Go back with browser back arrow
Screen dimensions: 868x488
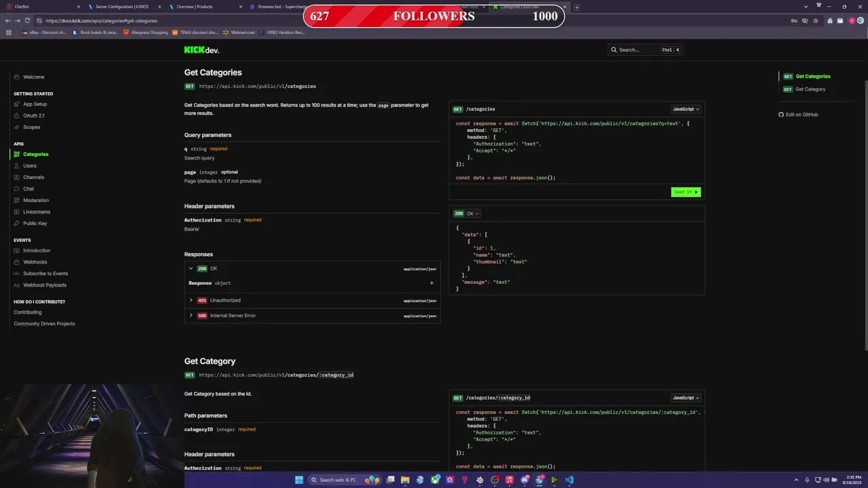pos(7,21)
